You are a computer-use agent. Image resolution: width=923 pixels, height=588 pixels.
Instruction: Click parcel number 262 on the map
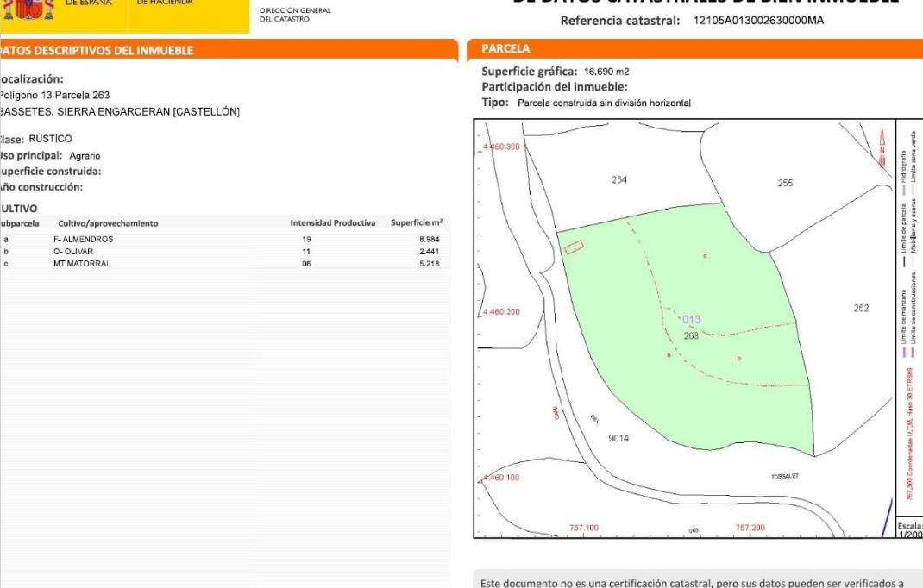pos(861,308)
